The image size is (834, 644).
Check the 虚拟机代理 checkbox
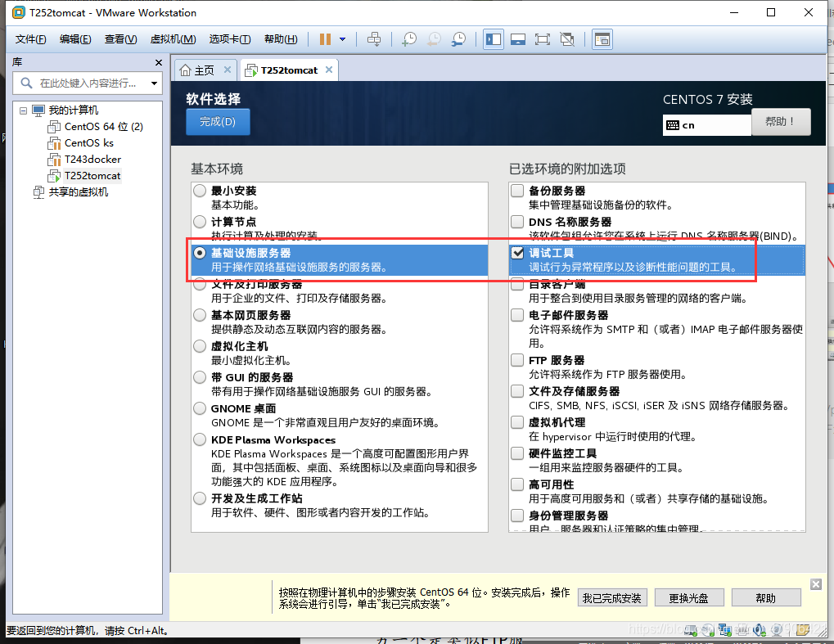[x=517, y=422]
